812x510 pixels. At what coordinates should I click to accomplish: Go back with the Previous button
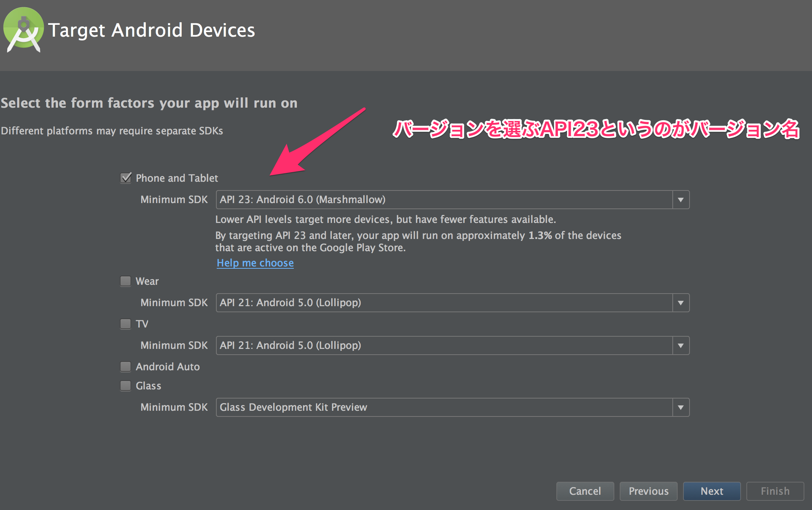pos(649,491)
